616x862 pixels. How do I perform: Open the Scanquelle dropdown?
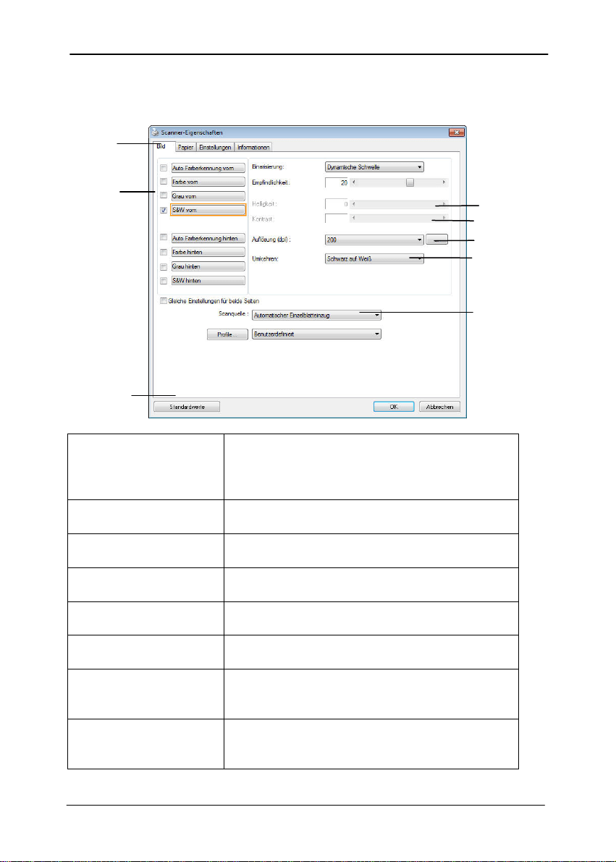[x=316, y=316]
